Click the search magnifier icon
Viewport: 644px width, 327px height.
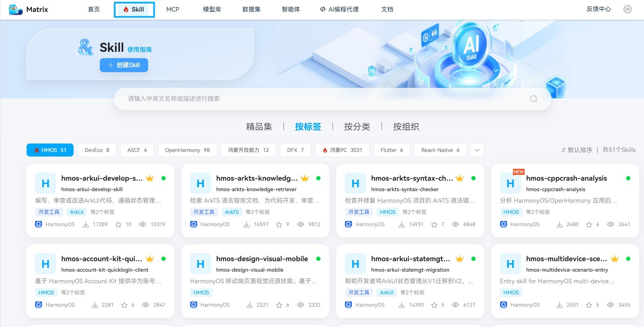[x=534, y=99]
